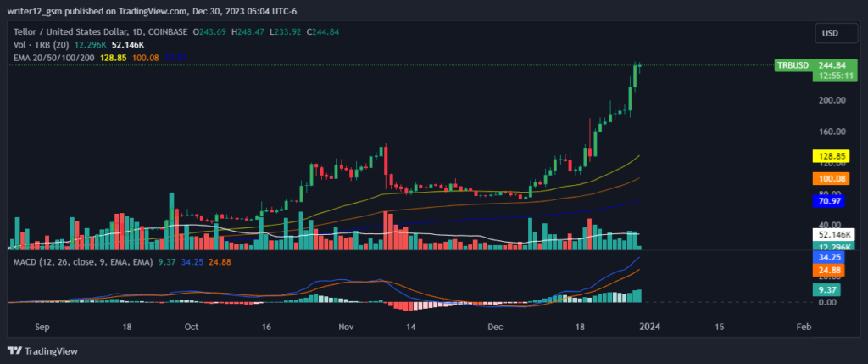Select the MACD (12, 26, close, 9, EMA, EMA) legend
This screenshot has height=364, width=868.
(x=83, y=262)
